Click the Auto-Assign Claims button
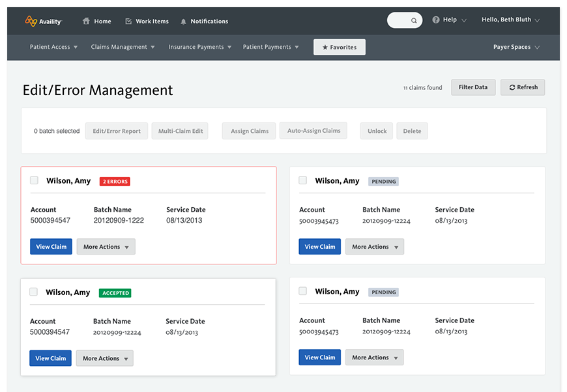The image size is (567, 392). click(313, 130)
